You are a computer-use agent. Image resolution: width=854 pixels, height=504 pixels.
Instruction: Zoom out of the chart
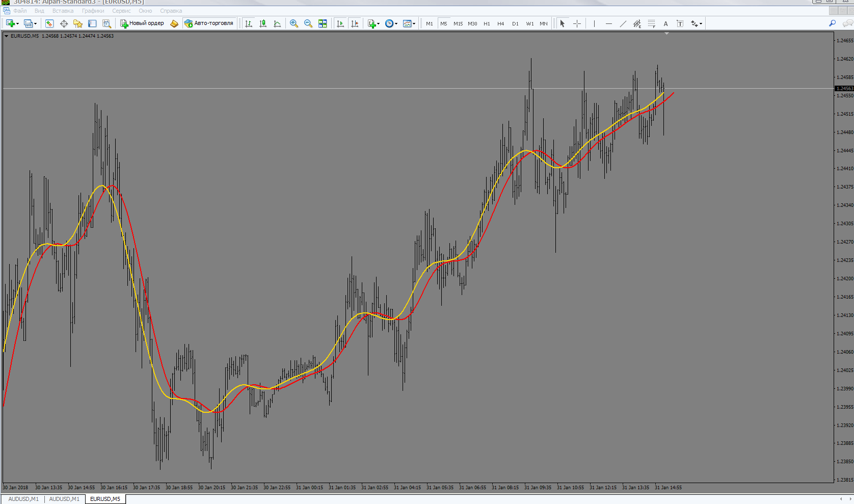pos(308,23)
